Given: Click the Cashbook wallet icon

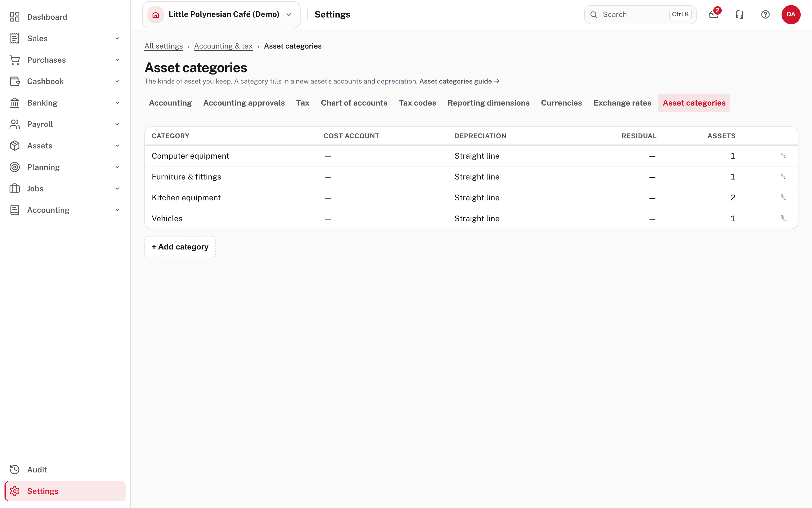Looking at the screenshot, I should point(14,81).
